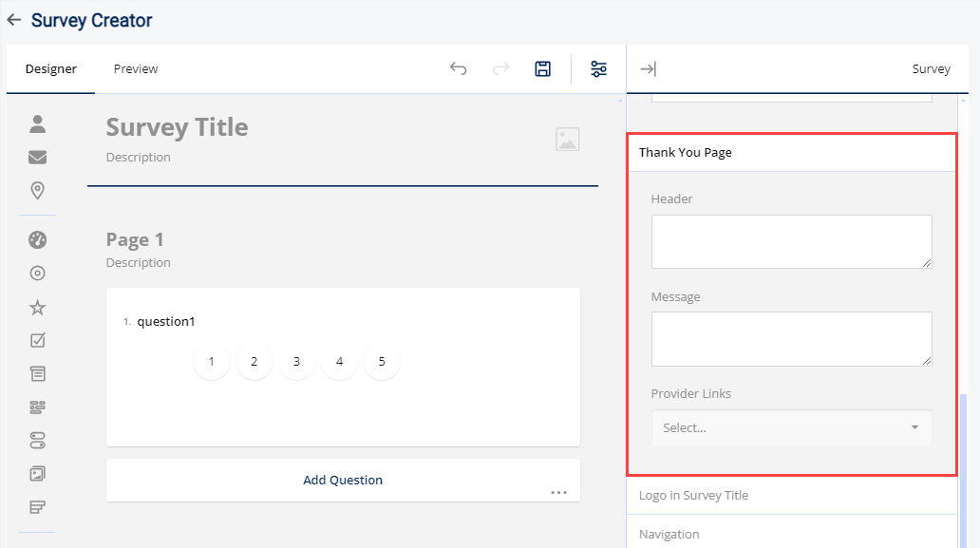Image resolution: width=980 pixels, height=548 pixels.
Task: Add a star rating question from sidebar
Action: [37, 306]
